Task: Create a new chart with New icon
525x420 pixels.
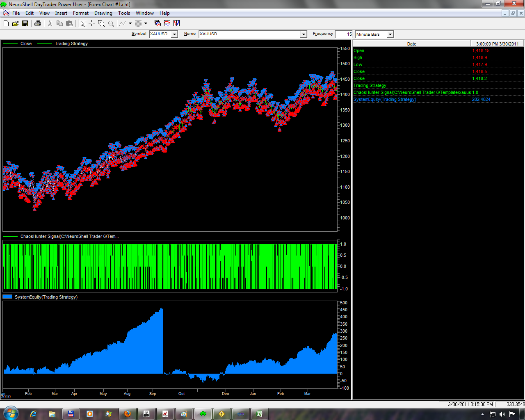Action: click(6, 23)
